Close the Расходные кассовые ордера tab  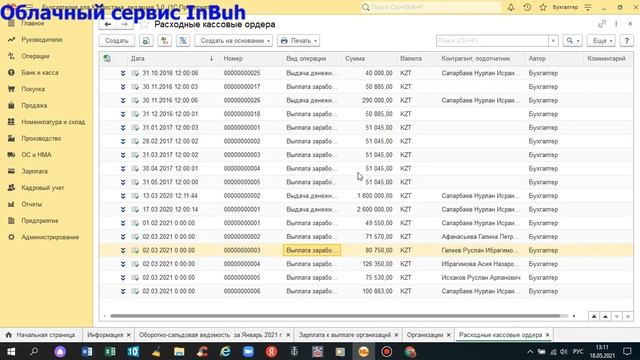[547, 335]
